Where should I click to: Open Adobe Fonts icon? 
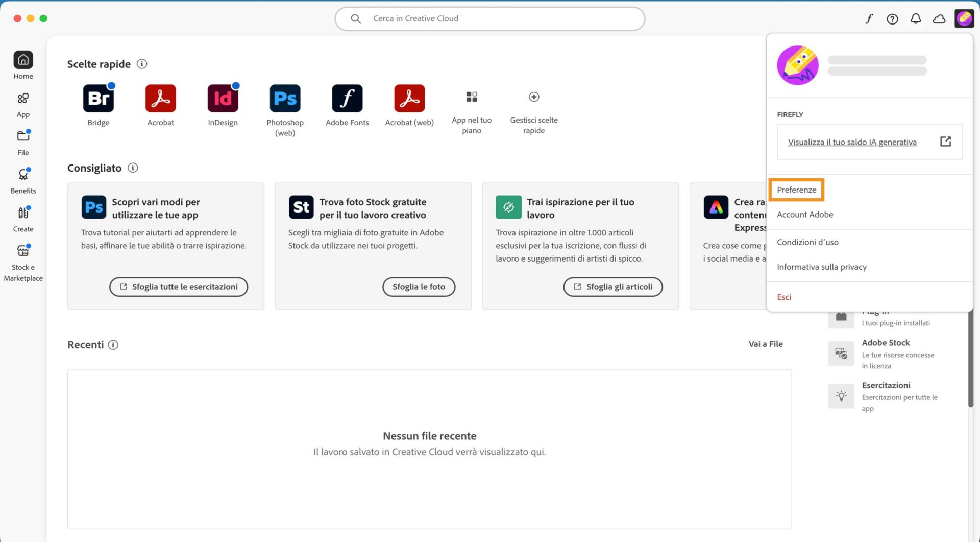pos(347,98)
